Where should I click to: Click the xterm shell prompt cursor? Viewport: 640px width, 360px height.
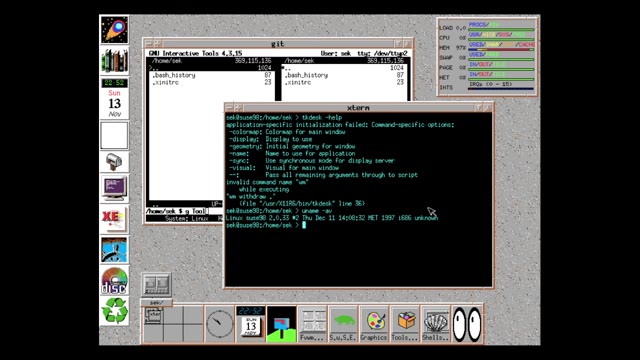(x=304, y=225)
